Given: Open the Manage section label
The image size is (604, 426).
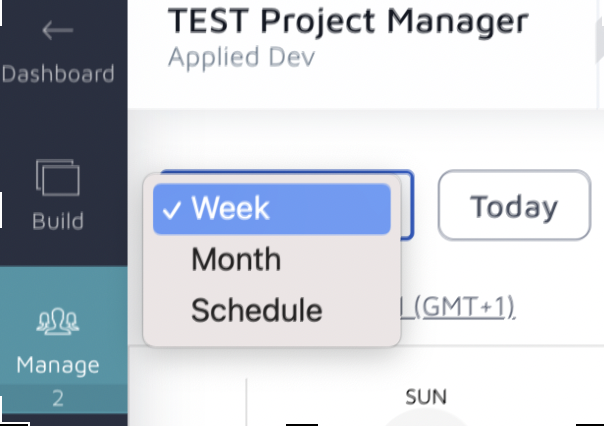Looking at the screenshot, I should coord(57,365).
